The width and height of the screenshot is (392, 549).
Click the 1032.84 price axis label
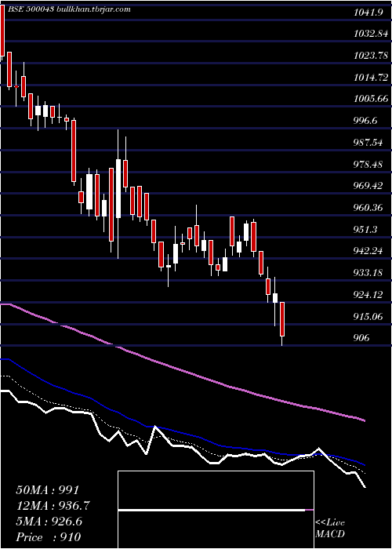(x=371, y=34)
